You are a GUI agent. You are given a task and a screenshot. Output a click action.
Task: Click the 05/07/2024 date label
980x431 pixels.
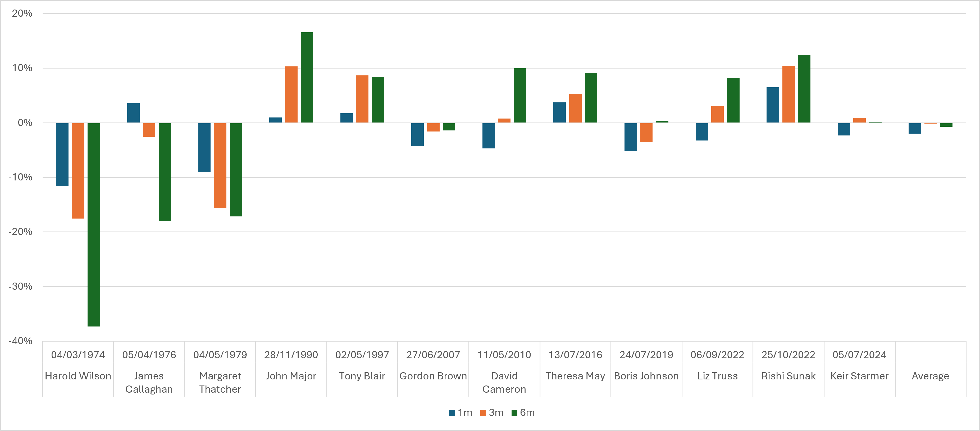[859, 355]
